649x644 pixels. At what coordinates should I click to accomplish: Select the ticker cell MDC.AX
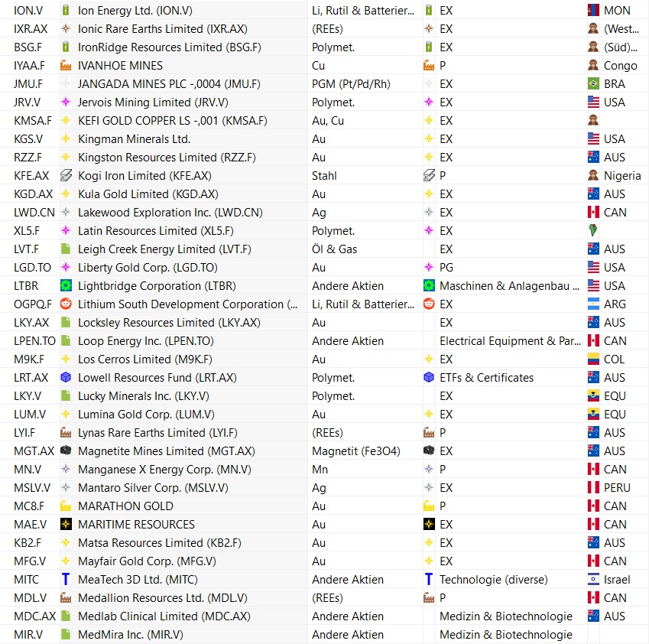click(34, 616)
